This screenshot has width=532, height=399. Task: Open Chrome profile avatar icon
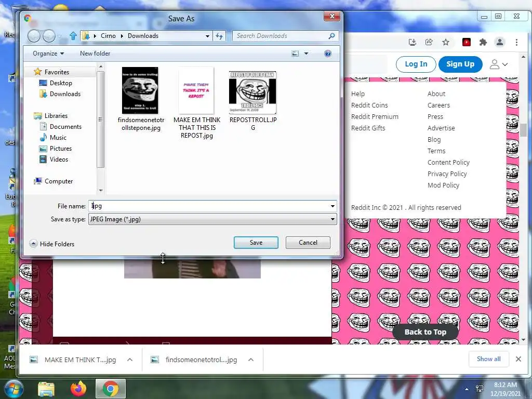click(x=499, y=42)
